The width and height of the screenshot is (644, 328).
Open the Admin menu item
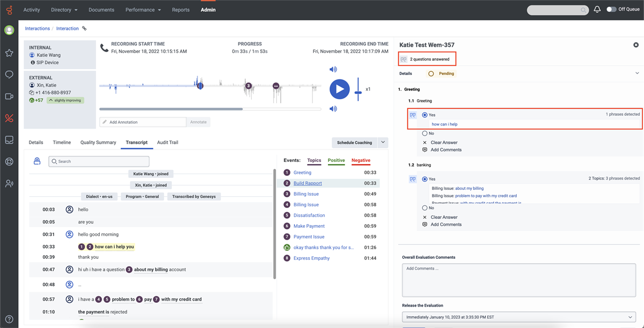point(208,9)
